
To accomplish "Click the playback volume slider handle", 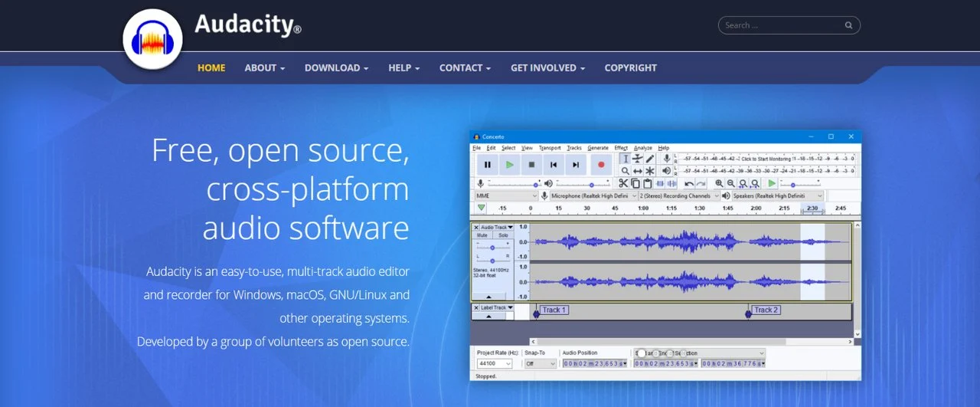I will pyautogui.click(x=592, y=185).
